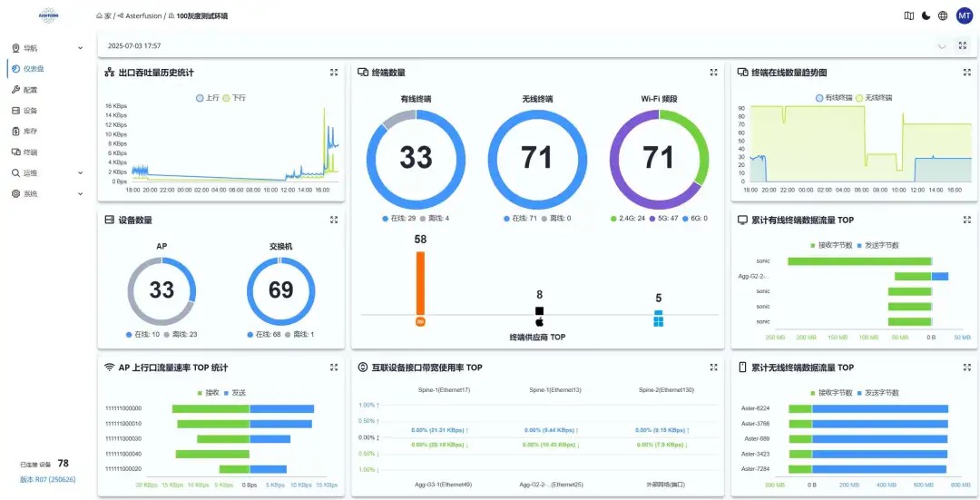
Task: Expand the 导航 sidebar menu
Action: click(47, 48)
